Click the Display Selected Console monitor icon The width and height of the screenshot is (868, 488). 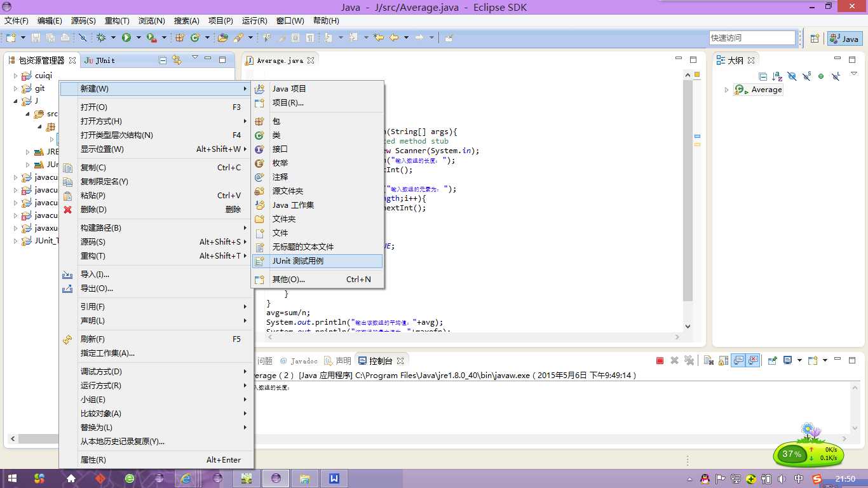click(788, 360)
